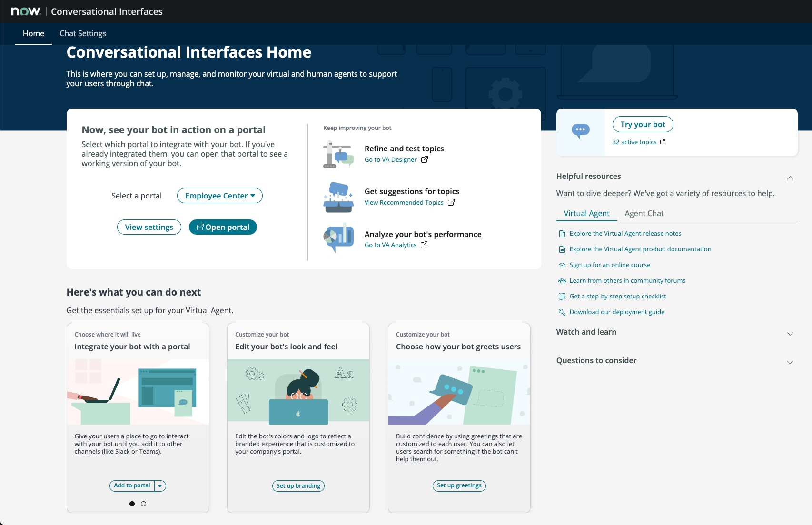Expand the Watch and learn section
812x525 pixels.
tap(790, 334)
